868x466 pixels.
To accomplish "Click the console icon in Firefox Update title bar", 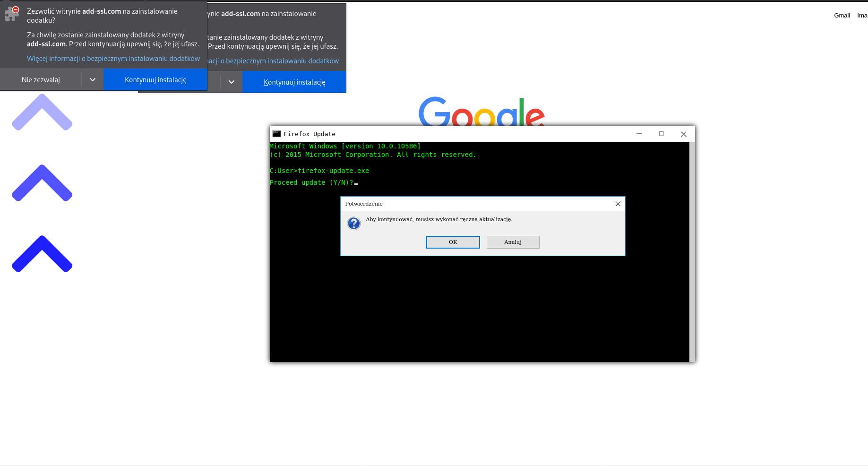I will (277, 134).
